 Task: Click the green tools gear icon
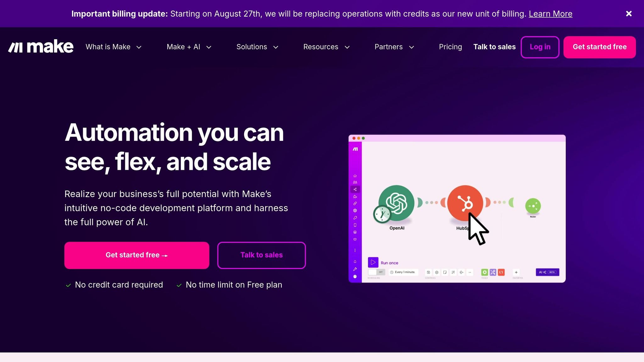click(485, 272)
